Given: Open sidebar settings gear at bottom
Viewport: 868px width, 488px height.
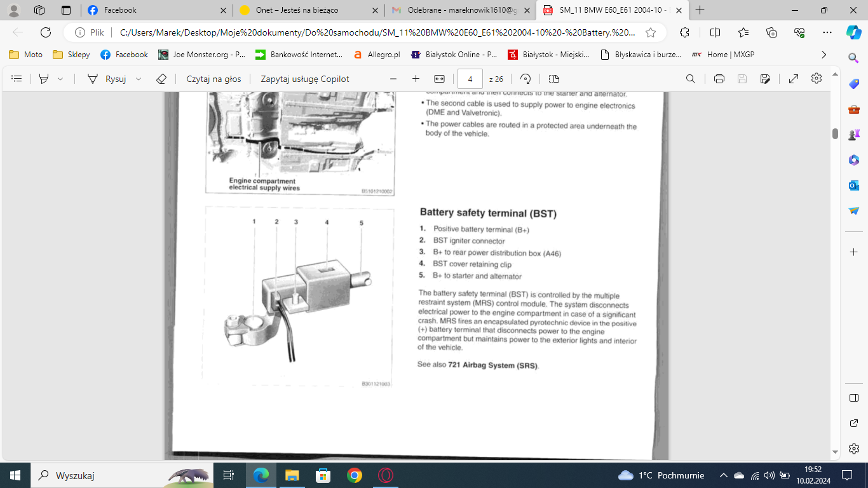Looking at the screenshot, I should click(x=853, y=448).
